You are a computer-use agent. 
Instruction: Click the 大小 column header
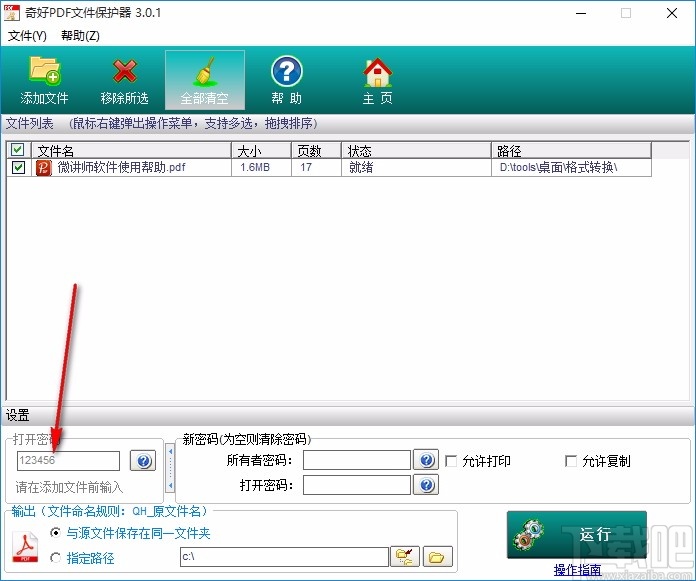pos(261,150)
